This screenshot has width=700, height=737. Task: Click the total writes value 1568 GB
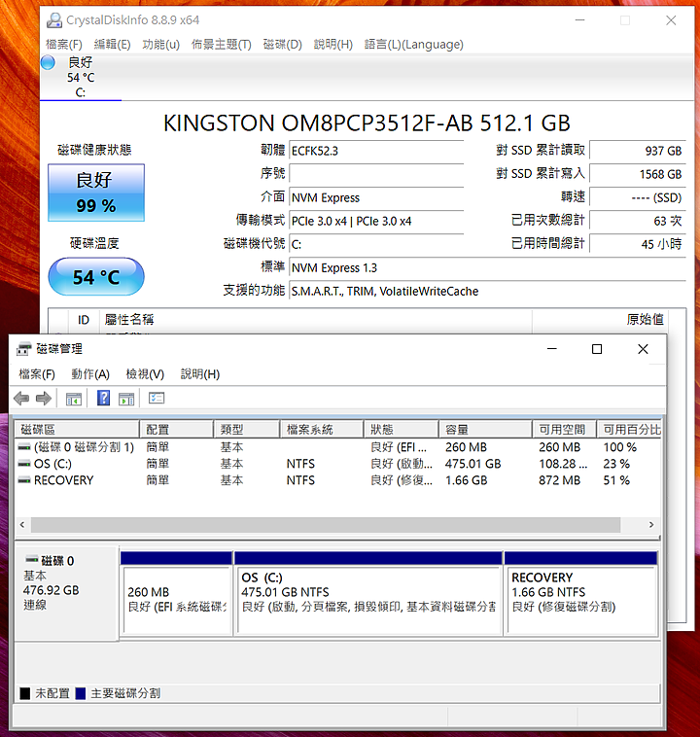(638, 174)
